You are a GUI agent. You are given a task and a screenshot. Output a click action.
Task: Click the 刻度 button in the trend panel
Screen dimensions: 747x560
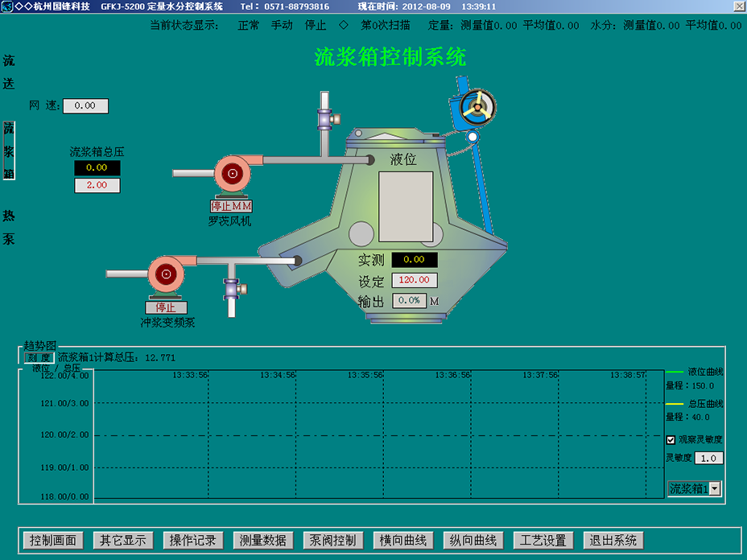(x=39, y=357)
